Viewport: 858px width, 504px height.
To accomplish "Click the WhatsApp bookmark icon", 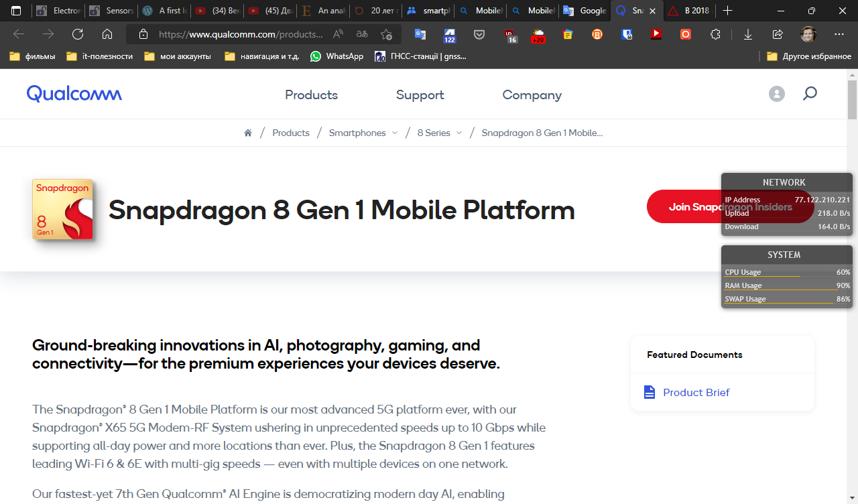I will click(315, 56).
